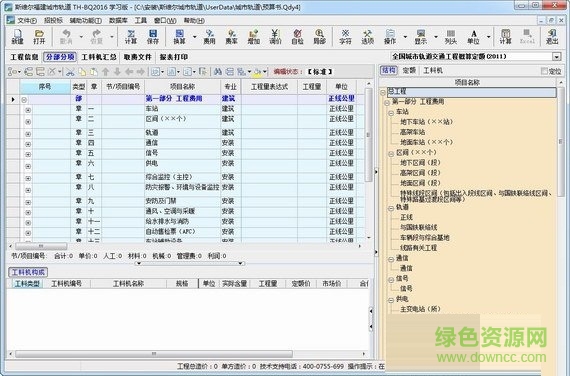Screen dimensions: 570x376
Task: Click the 局部 magnifier toolbar icon
Action: tap(319, 37)
